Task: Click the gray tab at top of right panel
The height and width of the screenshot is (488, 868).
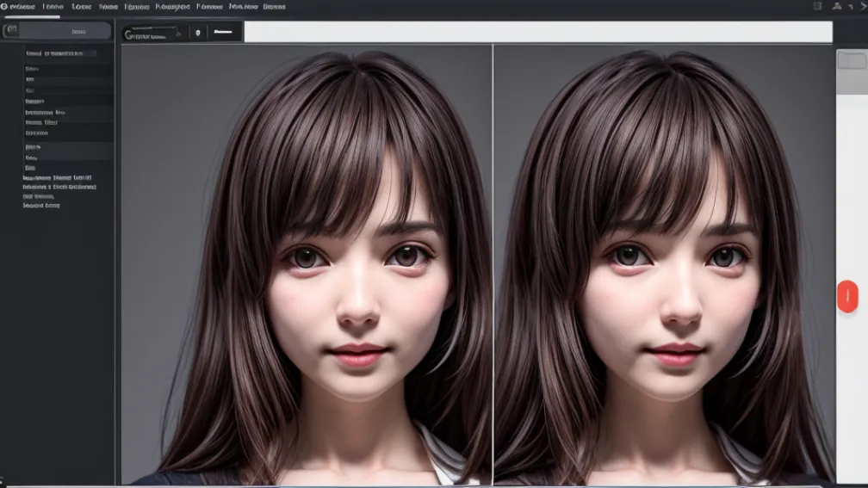Action: tap(851, 60)
